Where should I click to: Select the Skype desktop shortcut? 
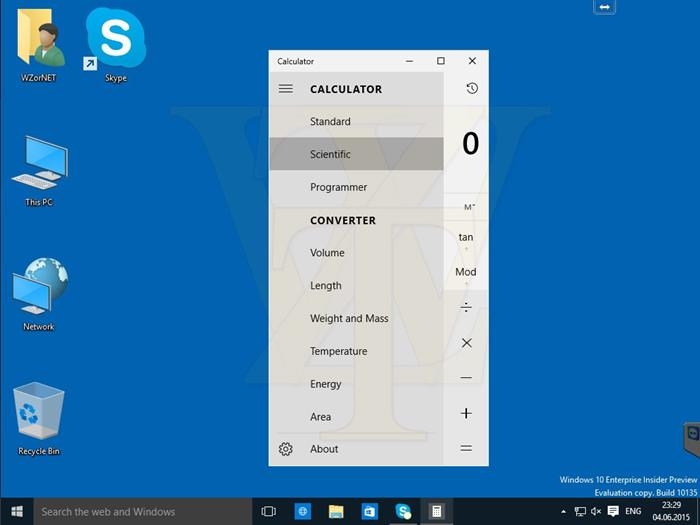[116, 45]
